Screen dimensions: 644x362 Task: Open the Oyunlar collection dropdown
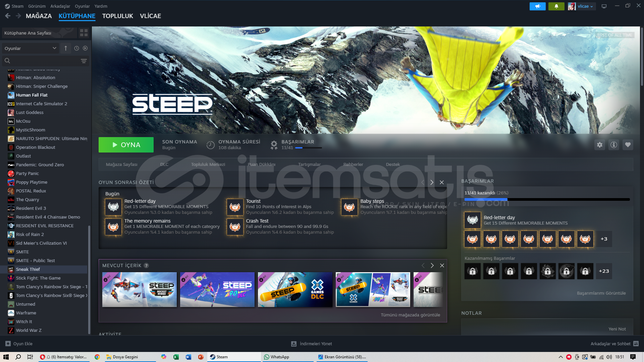pyautogui.click(x=31, y=48)
